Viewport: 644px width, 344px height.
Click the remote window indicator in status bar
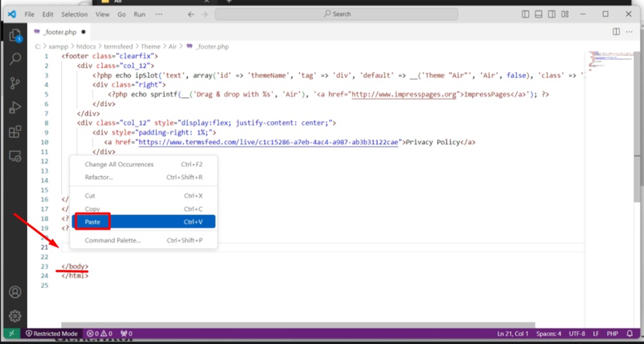(11, 333)
